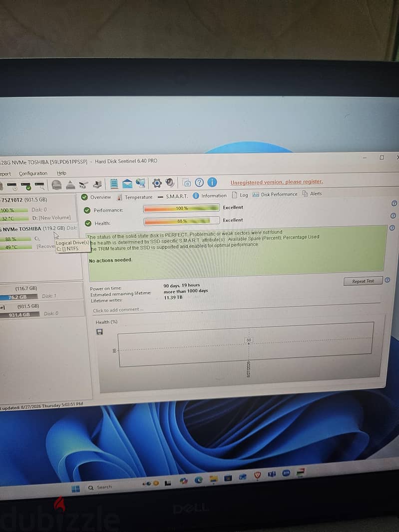Open the Help menu

61,173
